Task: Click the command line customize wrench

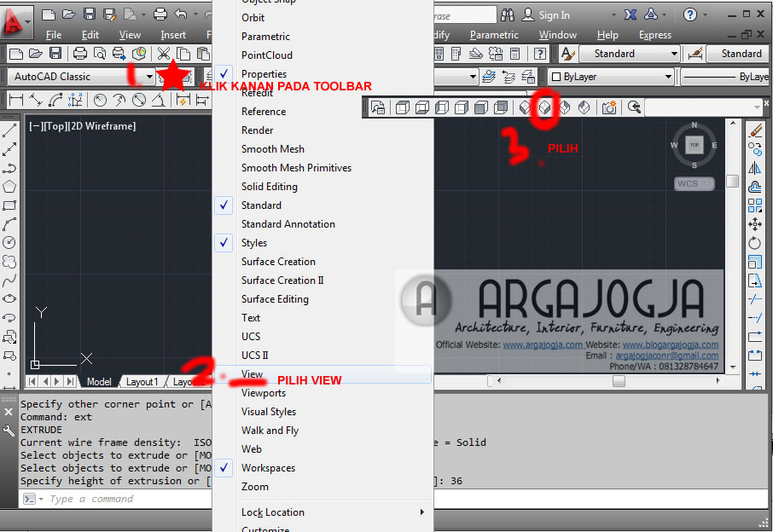Action: 9,431
